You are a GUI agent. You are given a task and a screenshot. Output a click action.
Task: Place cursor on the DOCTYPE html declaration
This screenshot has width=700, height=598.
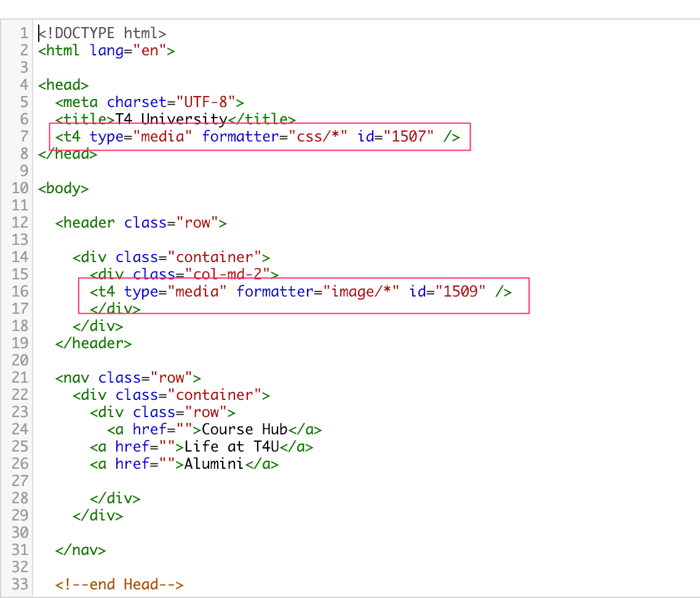tap(102, 33)
